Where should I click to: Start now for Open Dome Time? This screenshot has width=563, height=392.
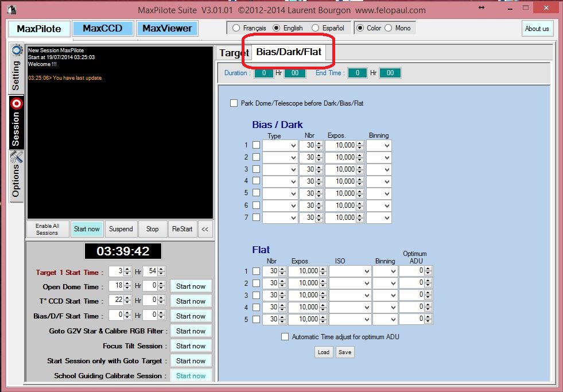pos(191,286)
